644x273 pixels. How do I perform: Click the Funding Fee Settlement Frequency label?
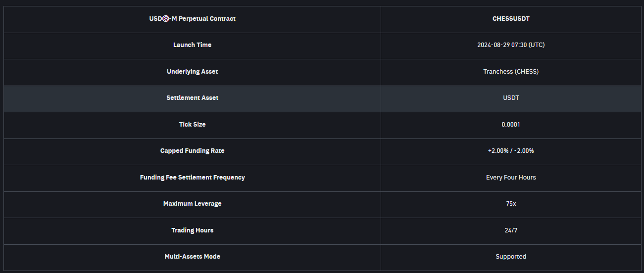pos(192,178)
